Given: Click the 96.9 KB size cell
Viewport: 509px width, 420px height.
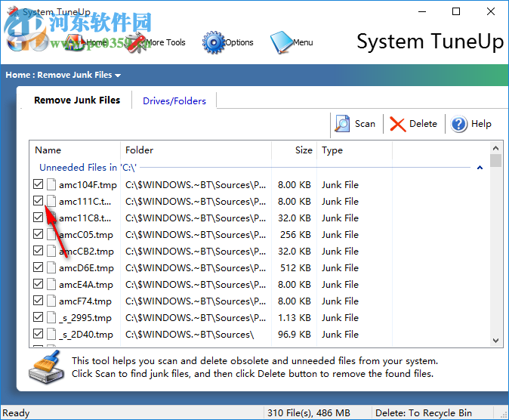Looking at the screenshot, I should click(x=295, y=334).
